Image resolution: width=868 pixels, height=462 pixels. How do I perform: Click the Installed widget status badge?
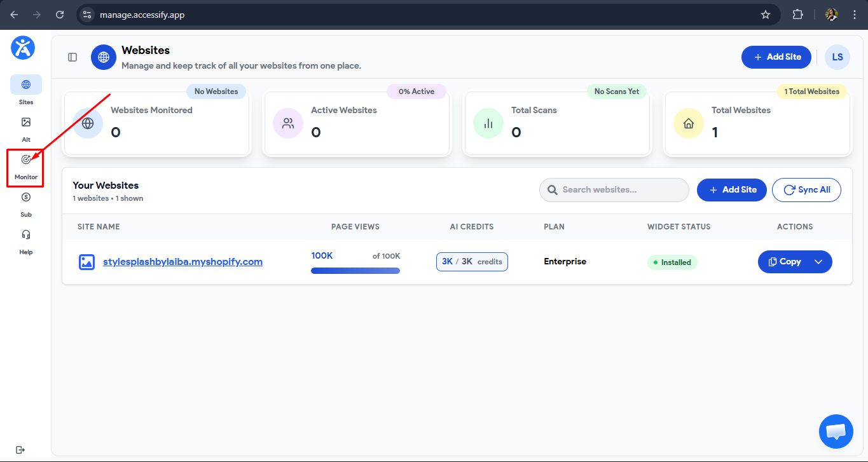[672, 262]
